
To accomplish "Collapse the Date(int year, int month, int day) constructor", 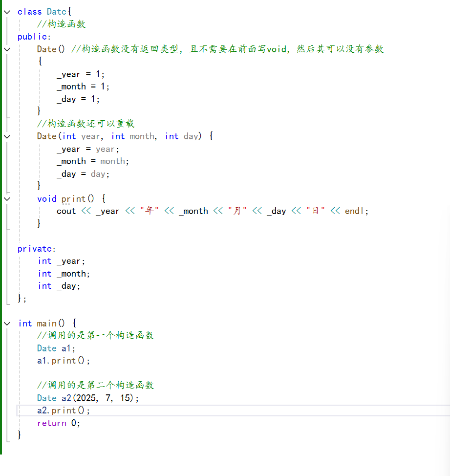I will tap(7, 136).
